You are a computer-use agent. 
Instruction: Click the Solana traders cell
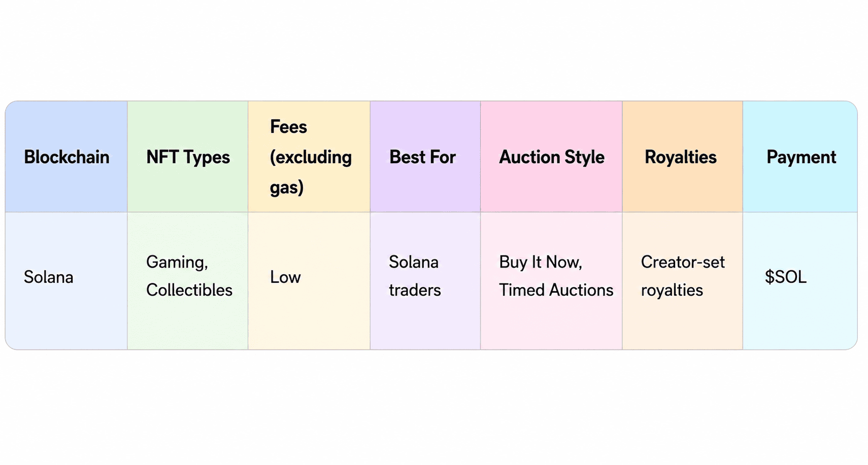click(x=425, y=281)
